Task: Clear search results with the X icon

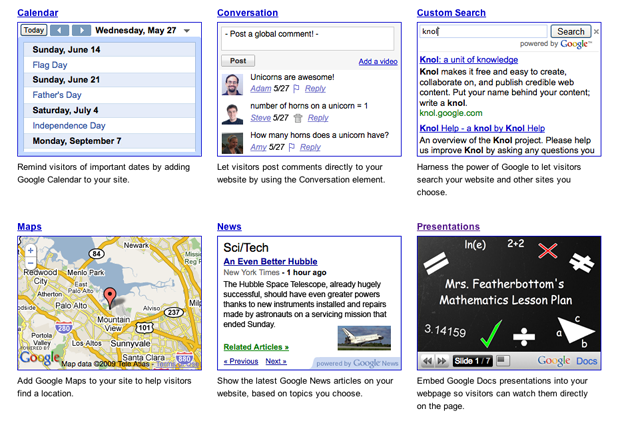Action: (596, 31)
